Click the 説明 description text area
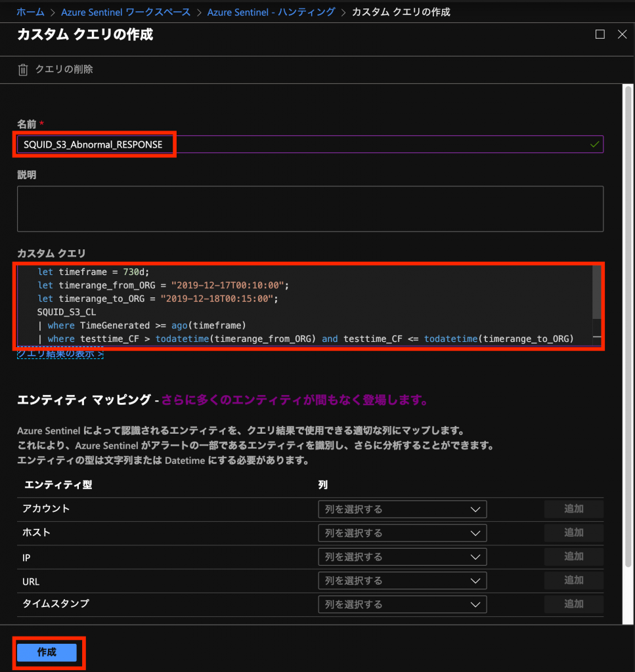The image size is (635, 672). (x=310, y=209)
